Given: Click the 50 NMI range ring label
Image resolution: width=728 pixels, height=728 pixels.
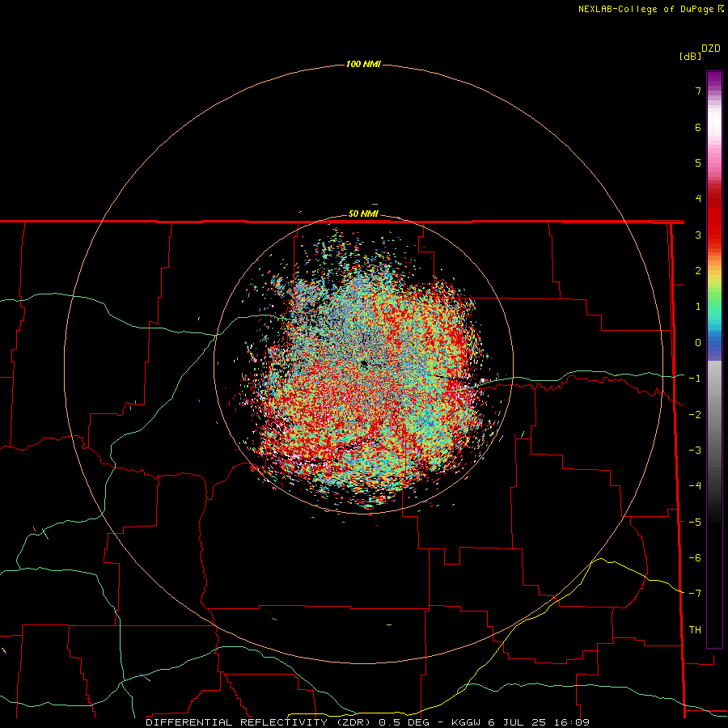Looking at the screenshot, I should pyautogui.click(x=363, y=214).
